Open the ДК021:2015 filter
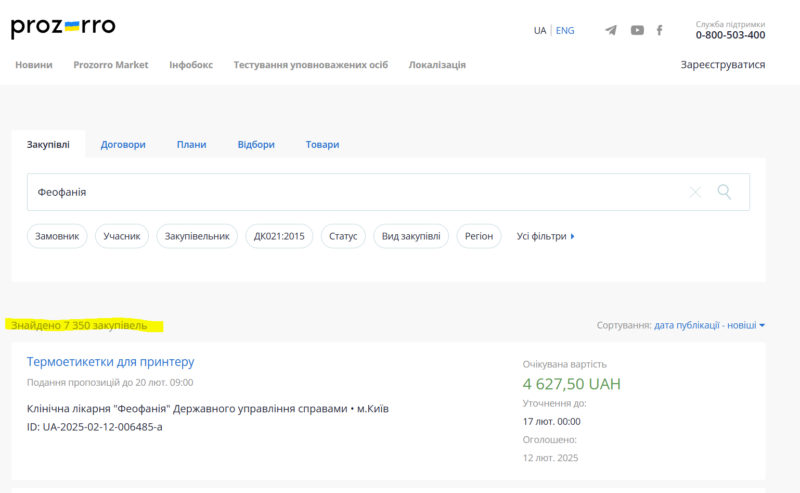800x493 pixels. 279,236
